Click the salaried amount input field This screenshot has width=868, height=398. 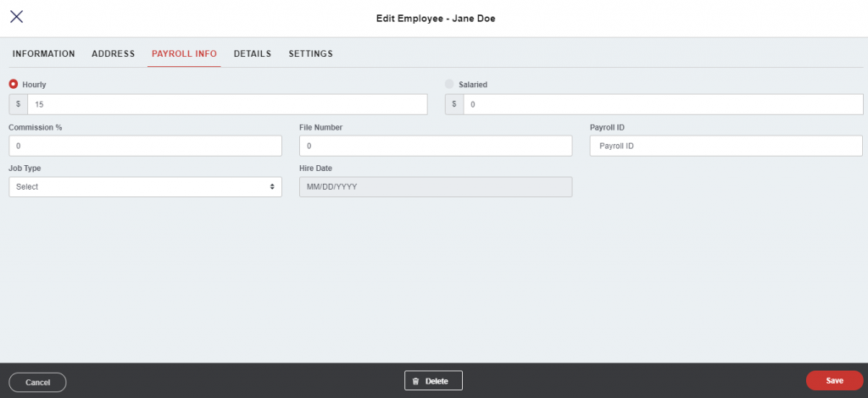coord(663,104)
